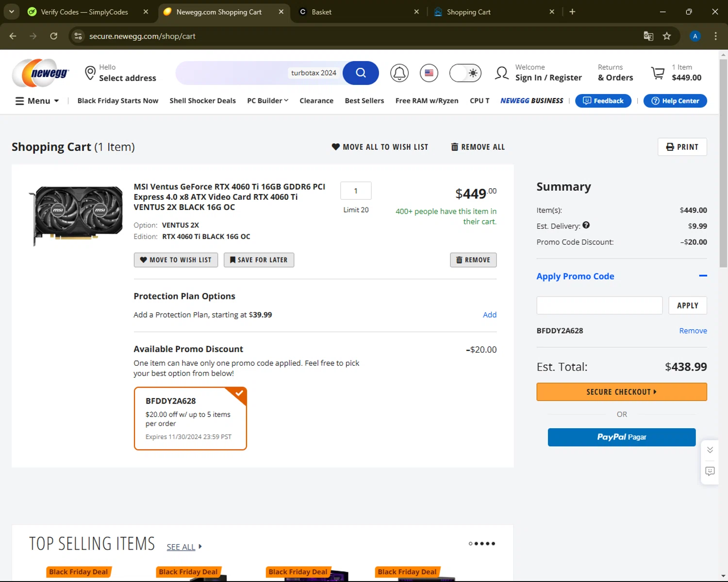Toggle the dark/light theme switch

point(465,73)
